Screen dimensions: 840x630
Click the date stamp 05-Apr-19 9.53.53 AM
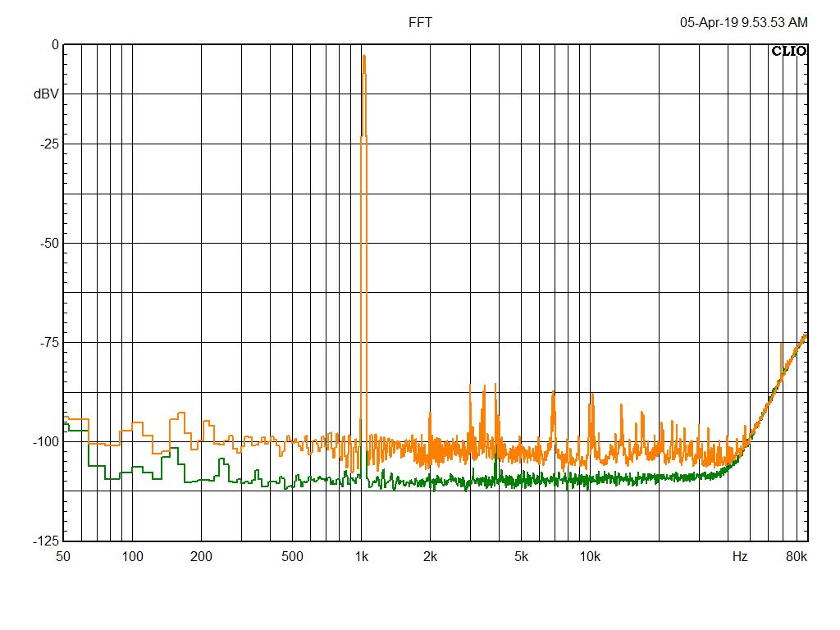coord(743,22)
